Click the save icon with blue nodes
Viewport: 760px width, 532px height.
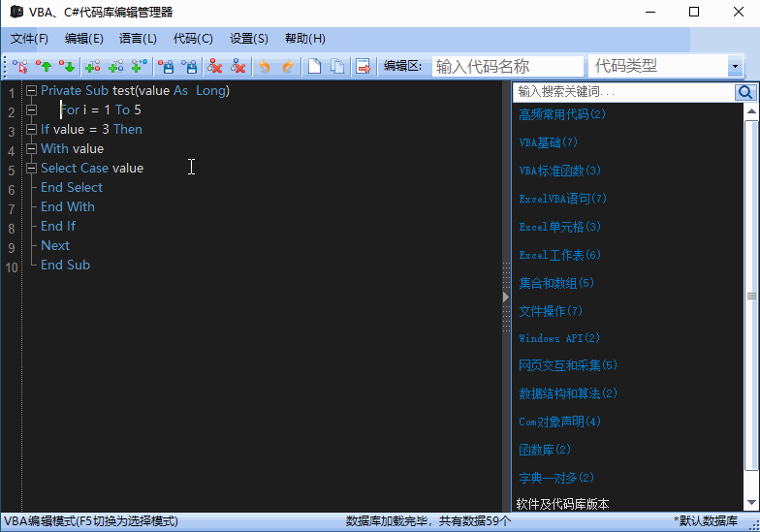click(x=190, y=66)
